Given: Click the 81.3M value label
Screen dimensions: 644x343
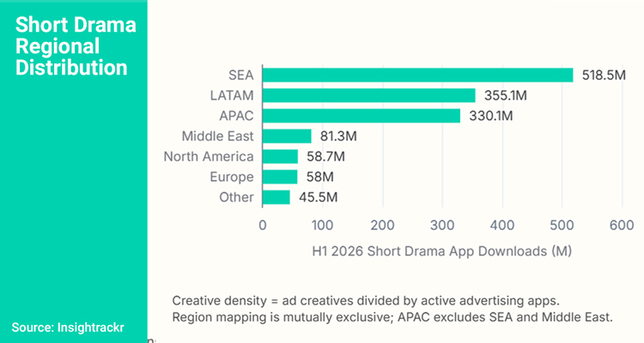Looking at the screenshot, I should pos(338,136).
